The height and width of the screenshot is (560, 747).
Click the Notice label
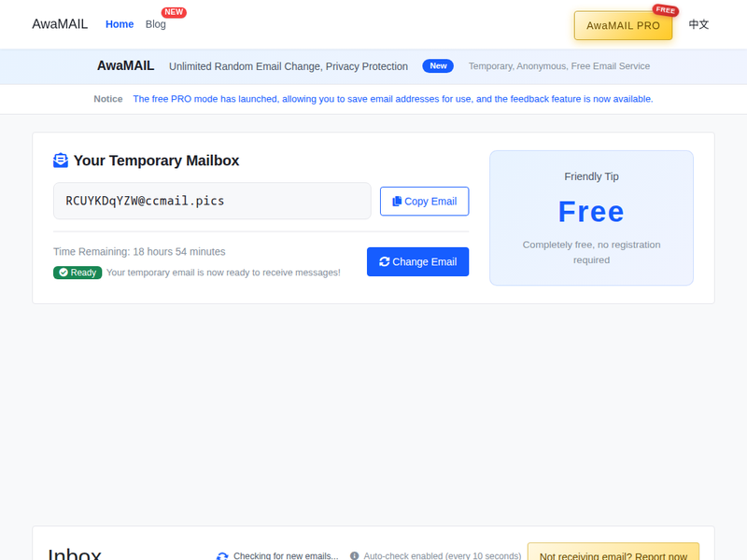coord(108,99)
